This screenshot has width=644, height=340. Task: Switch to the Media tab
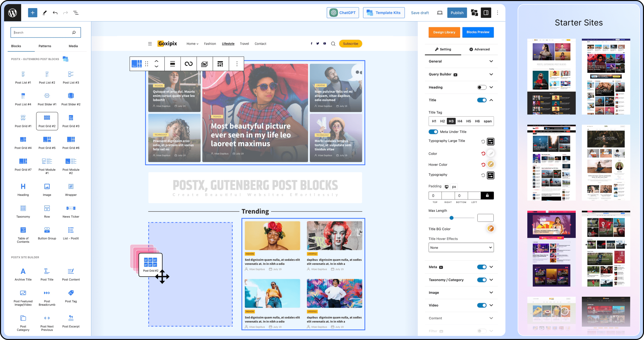click(73, 46)
